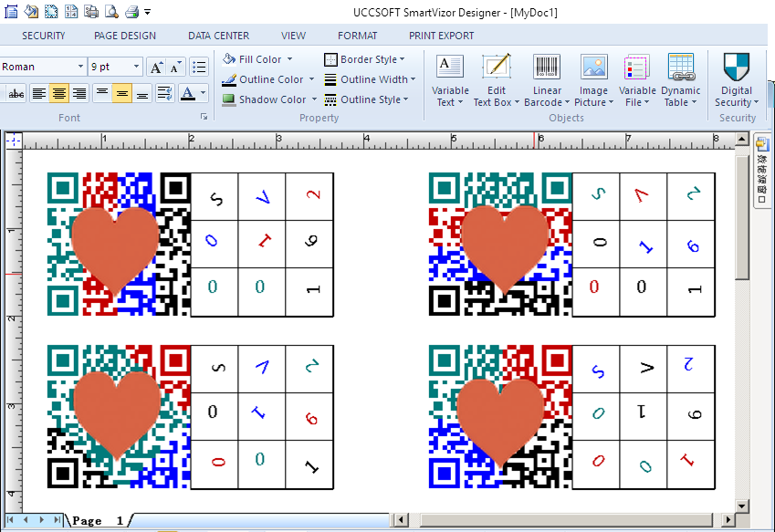Select the heart on the bottom-right QR code

pos(500,422)
